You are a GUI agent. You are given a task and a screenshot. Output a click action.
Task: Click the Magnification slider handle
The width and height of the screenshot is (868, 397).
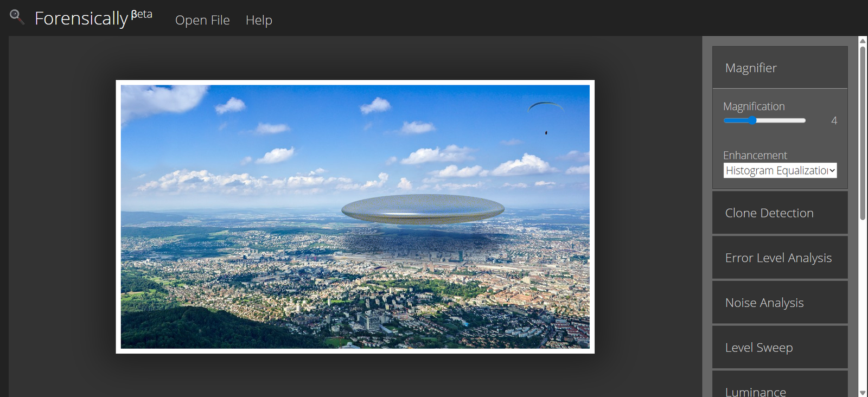click(752, 120)
